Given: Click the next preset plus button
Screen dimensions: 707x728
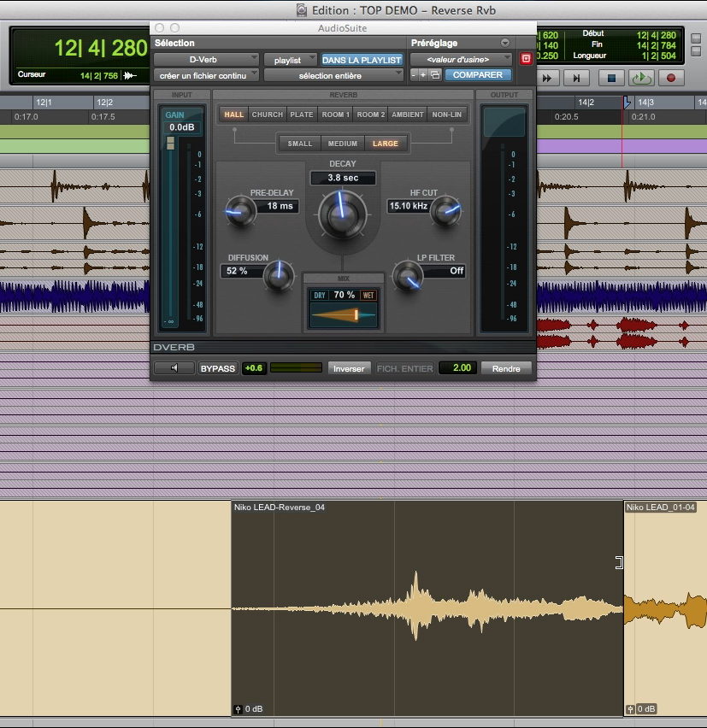Looking at the screenshot, I should [422, 74].
